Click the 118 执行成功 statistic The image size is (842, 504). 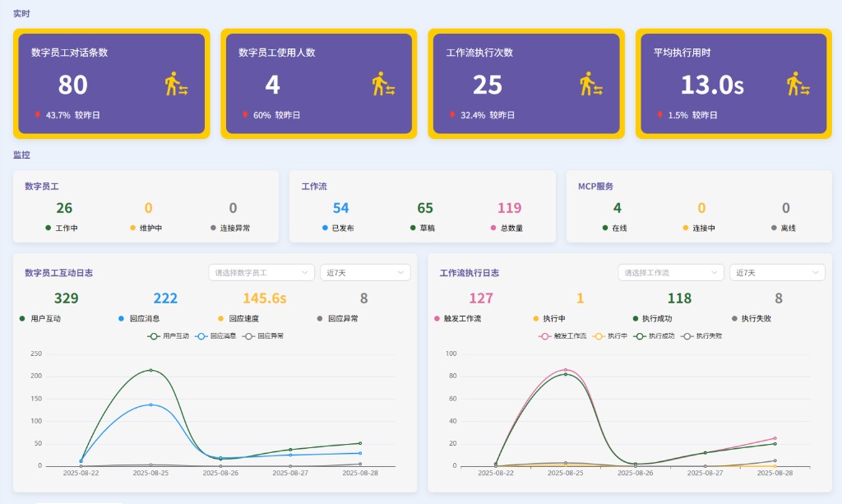[x=678, y=298]
